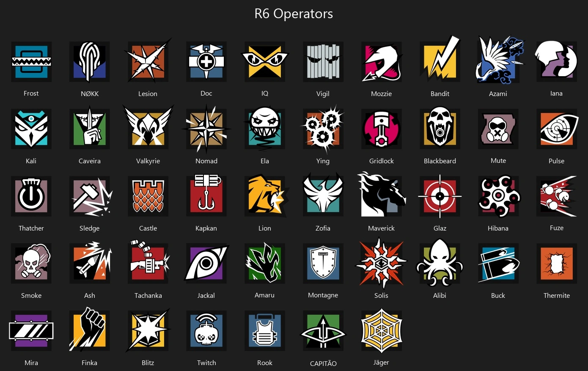Pick the Caveira operator icon
The image size is (588, 371).
pyautogui.click(x=90, y=128)
